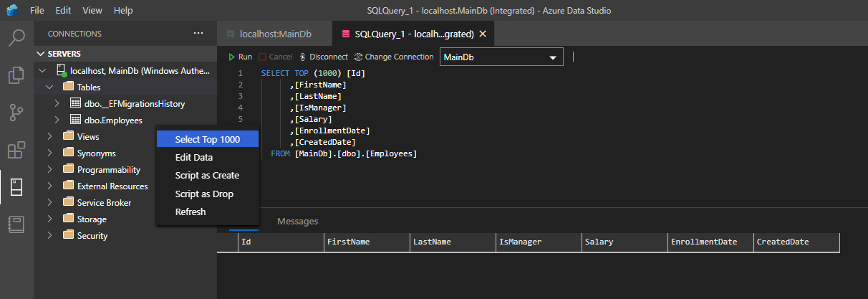
Task: Click the Views folder icon
Action: [x=69, y=136]
